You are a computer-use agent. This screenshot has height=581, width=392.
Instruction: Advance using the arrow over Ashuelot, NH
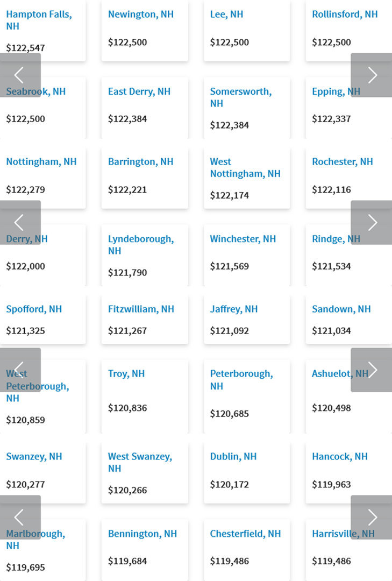click(x=372, y=370)
